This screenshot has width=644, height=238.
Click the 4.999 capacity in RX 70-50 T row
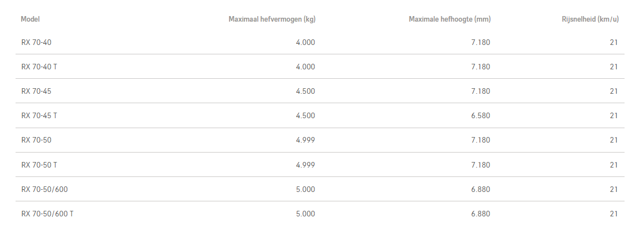pos(305,165)
